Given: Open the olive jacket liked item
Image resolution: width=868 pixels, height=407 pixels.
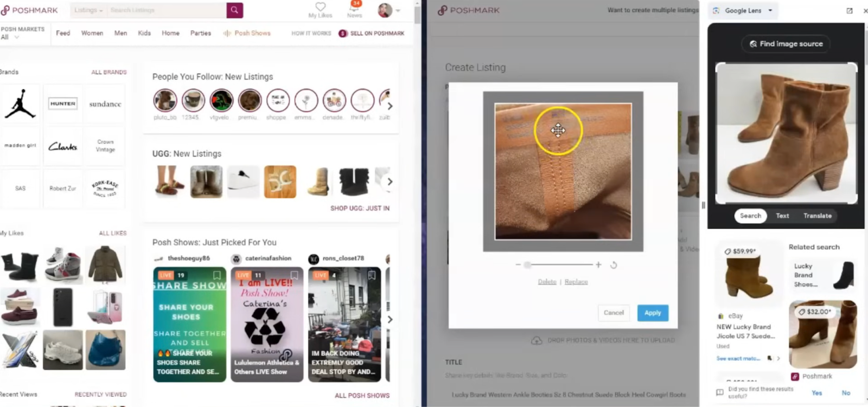Looking at the screenshot, I should 105,264.
